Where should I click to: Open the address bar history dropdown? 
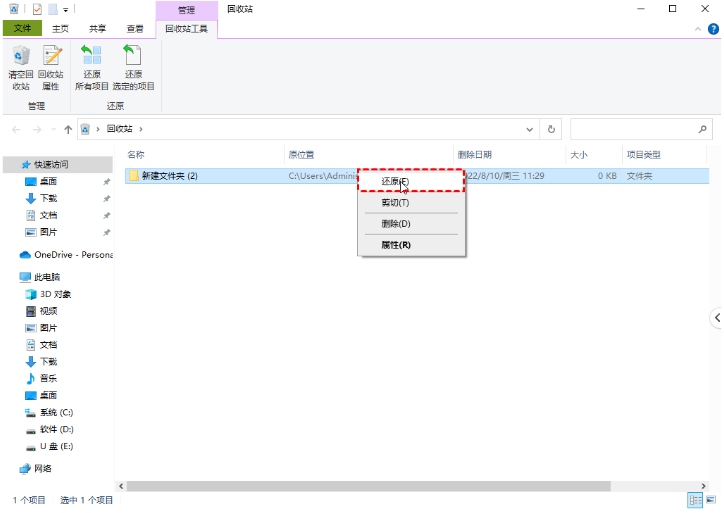pyautogui.click(x=530, y=129)
